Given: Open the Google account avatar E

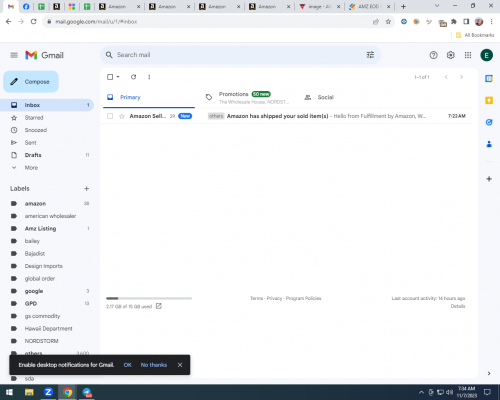Looking at the screenshot, I should (x=486, y=55).
